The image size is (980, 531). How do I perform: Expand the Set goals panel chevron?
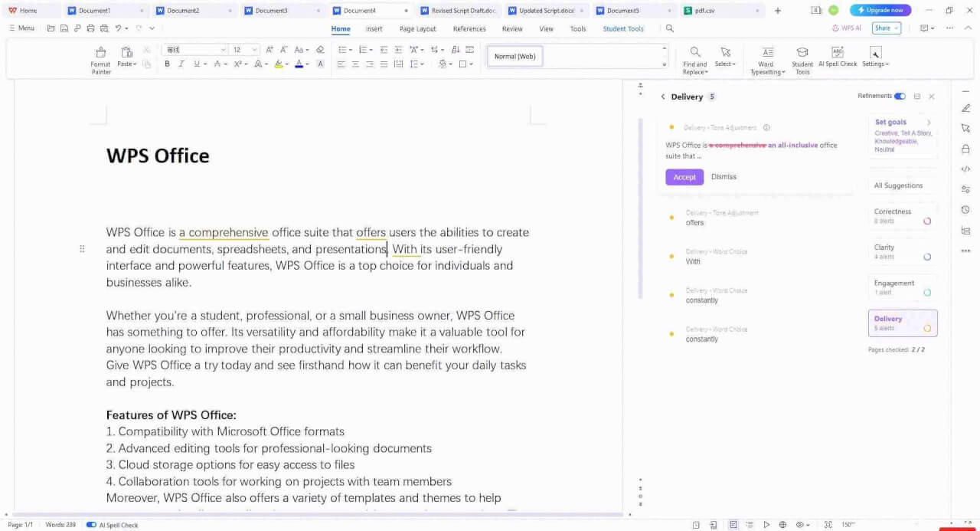pos(929,123)
